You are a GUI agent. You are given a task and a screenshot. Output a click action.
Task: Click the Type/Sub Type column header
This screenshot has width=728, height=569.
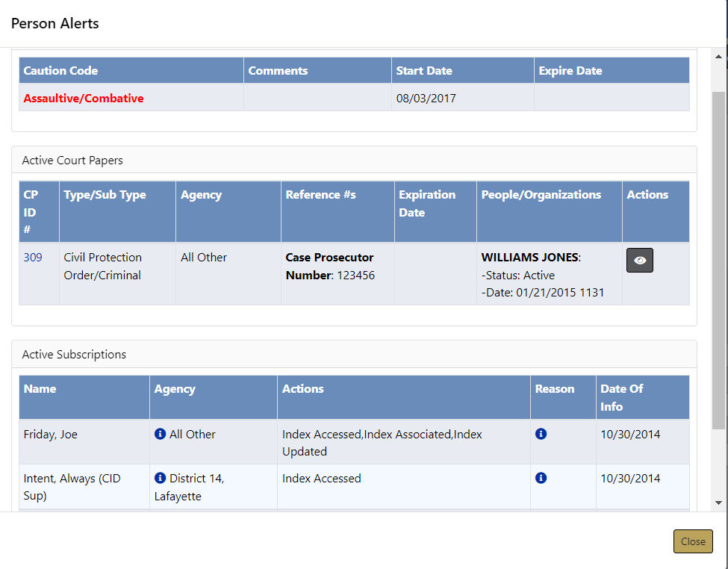click(105, 195)
